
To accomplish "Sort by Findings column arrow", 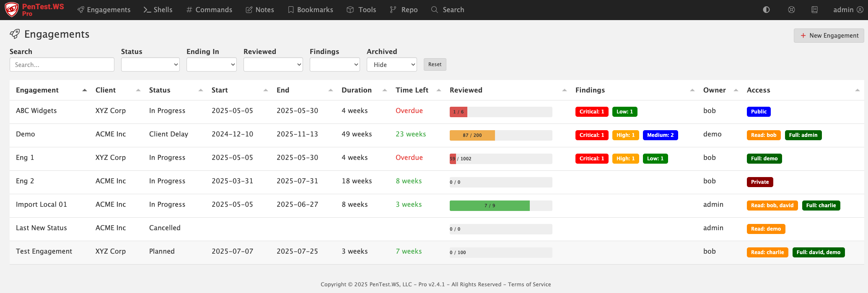I will click(692, 90).
